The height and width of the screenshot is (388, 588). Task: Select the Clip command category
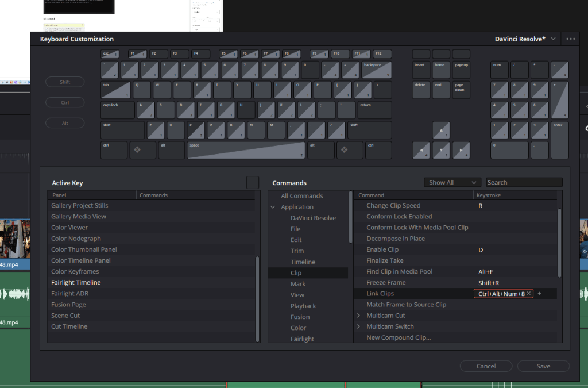(308, 273)
